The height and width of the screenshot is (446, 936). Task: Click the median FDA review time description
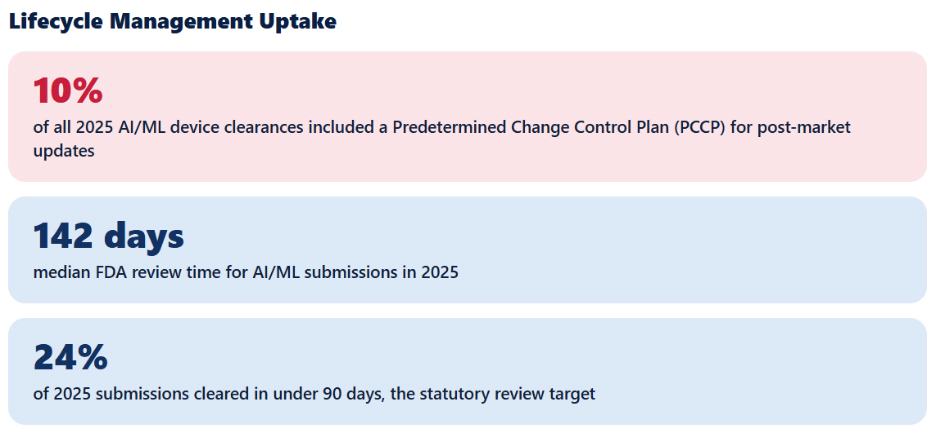click(x=246, y=273)
